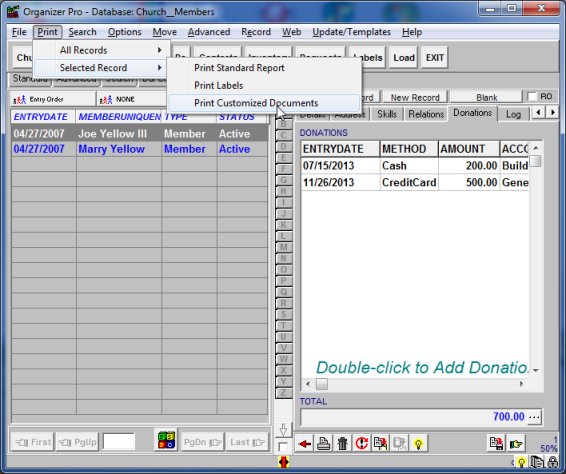Click the red back arrow icon

pos(304,444)
